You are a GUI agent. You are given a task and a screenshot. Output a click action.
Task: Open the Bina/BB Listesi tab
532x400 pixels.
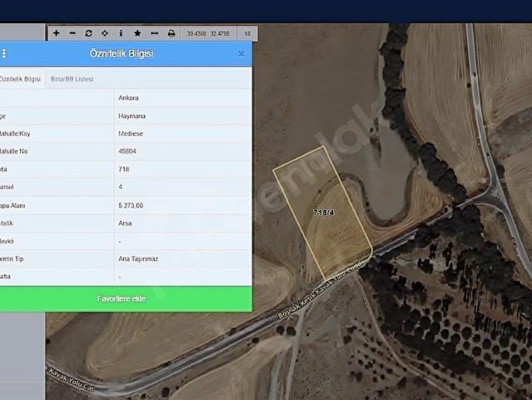click(72, 79)
